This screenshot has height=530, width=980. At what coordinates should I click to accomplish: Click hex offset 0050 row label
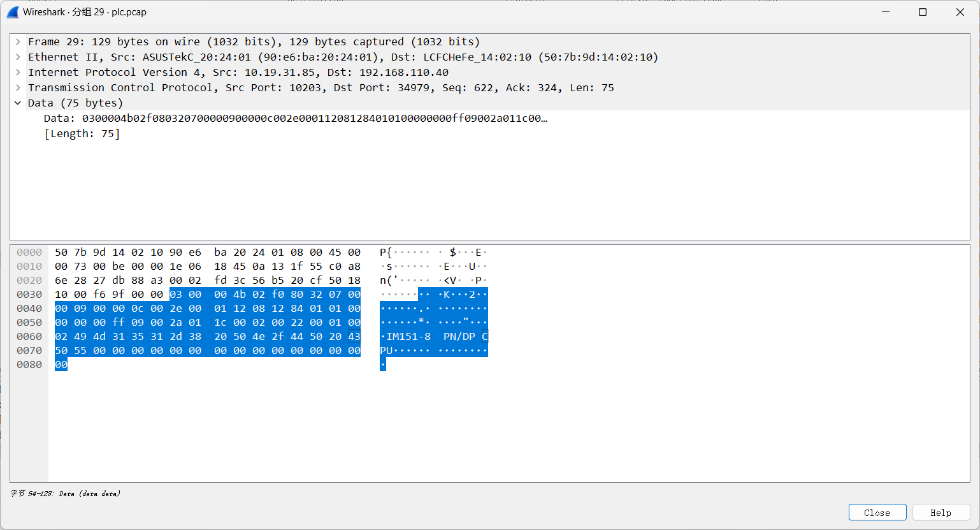[29, 323]
